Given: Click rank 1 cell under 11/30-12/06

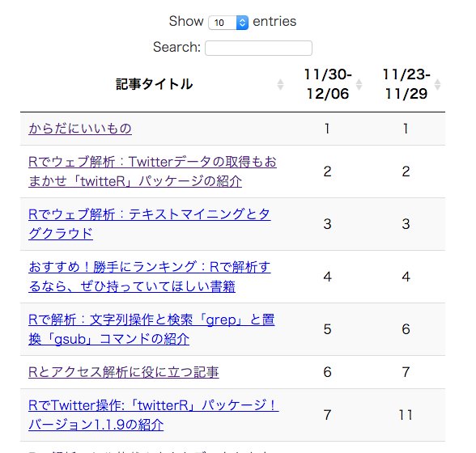Looking at the screenshot, I should (x=327, y=129).
